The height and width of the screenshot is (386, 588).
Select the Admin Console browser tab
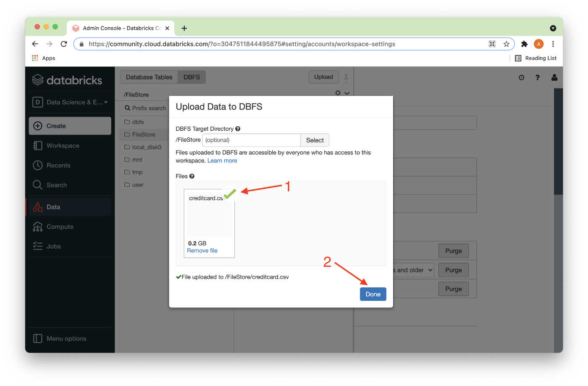coord(121,28)
